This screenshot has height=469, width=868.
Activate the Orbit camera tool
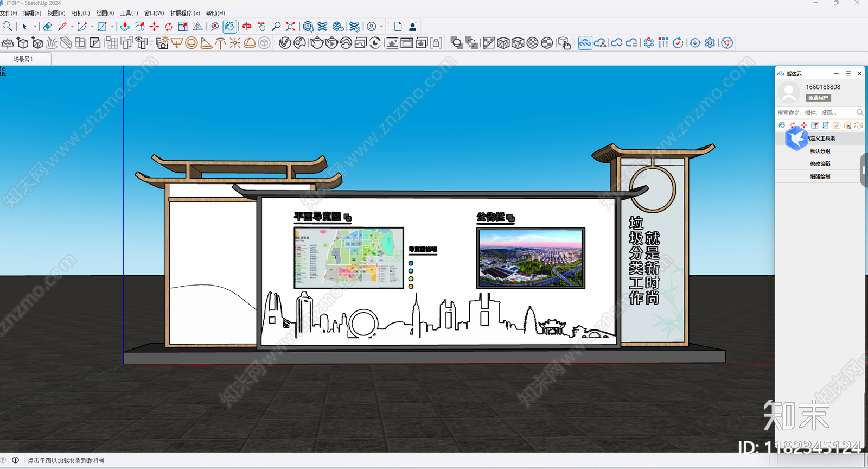click(247, 26)
